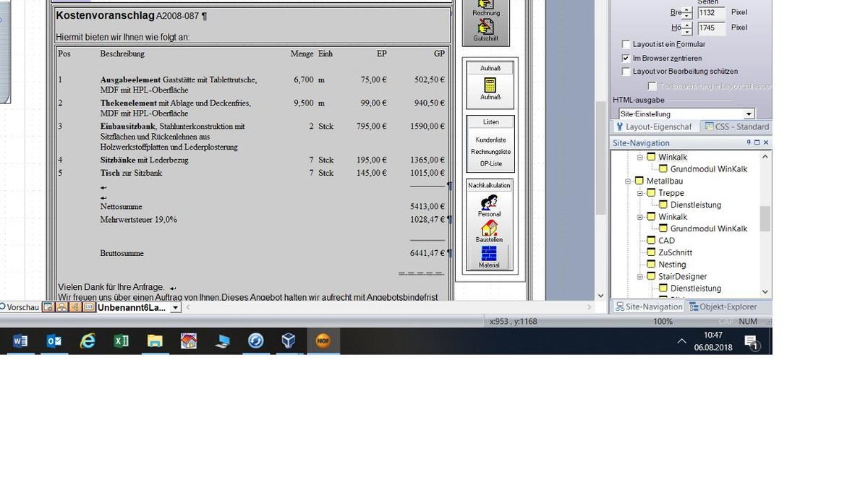This screenshot has height=488, width=868.
Task: Uncheck 'Im Browser zentrieren'
Action: click(626, 58)
